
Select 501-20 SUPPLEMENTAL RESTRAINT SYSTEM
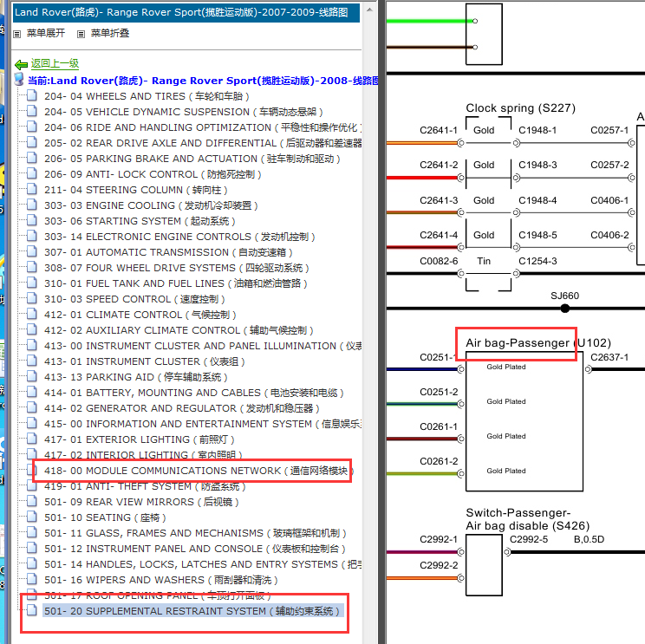point(193,612)
